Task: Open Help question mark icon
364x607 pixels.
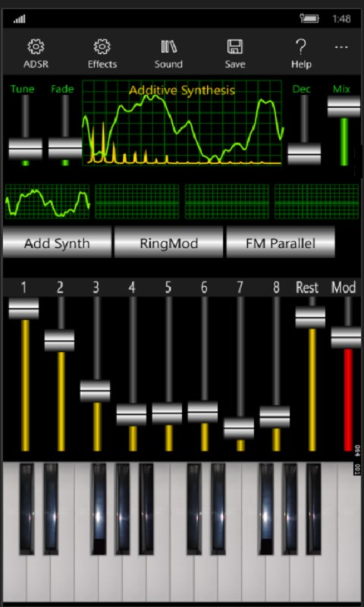Action: pyautogui.click(x=301, y=47)
